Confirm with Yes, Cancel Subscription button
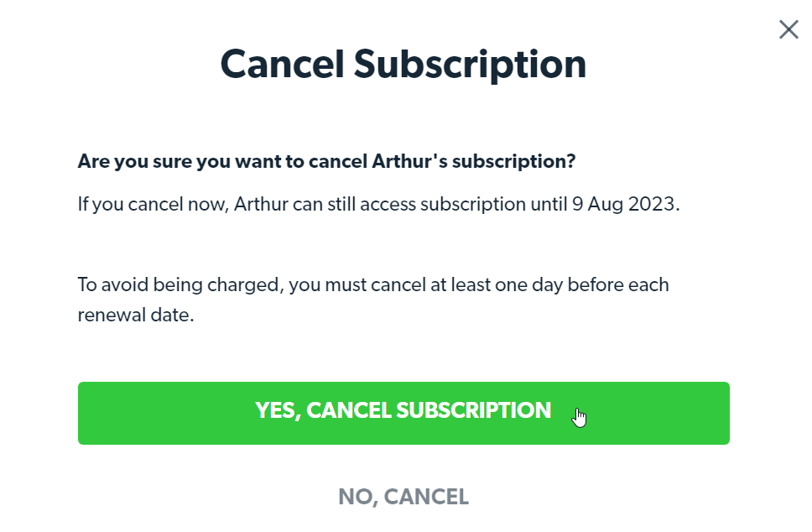Screen dimensions: 812x532 403,413
